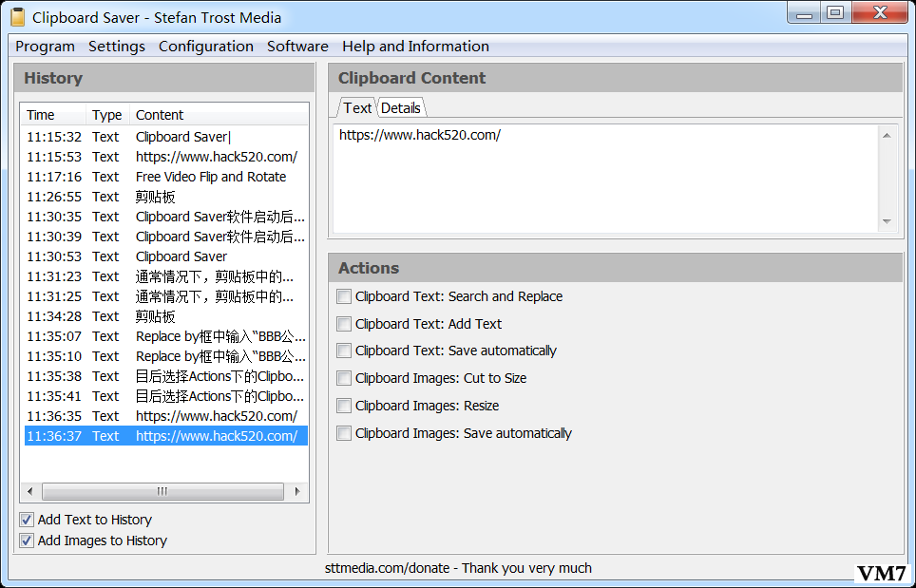The image size is (916, 588).
Task: Click the Clipboard Content scroll down arrow
Action: click(887, 221)
